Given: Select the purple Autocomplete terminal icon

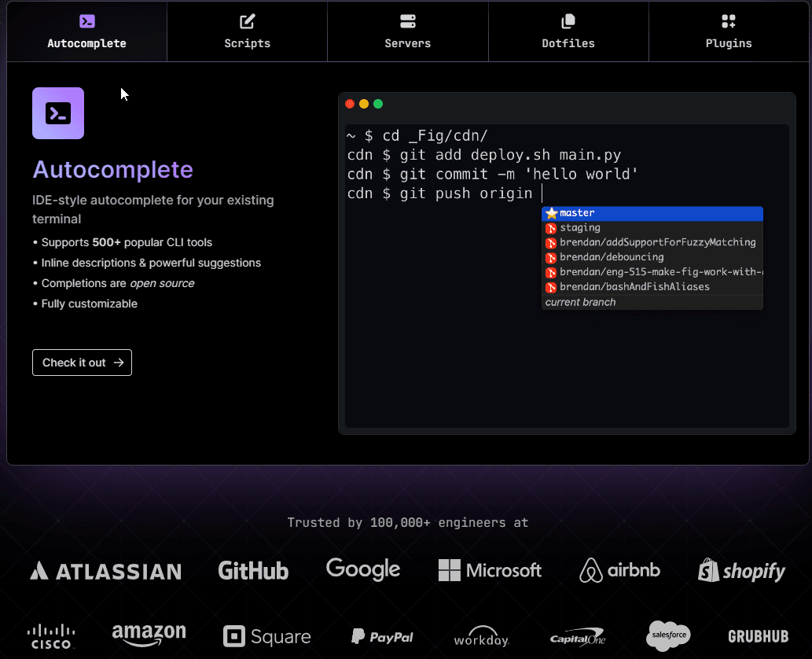Looking at the screenshot, I should (87, 21).
